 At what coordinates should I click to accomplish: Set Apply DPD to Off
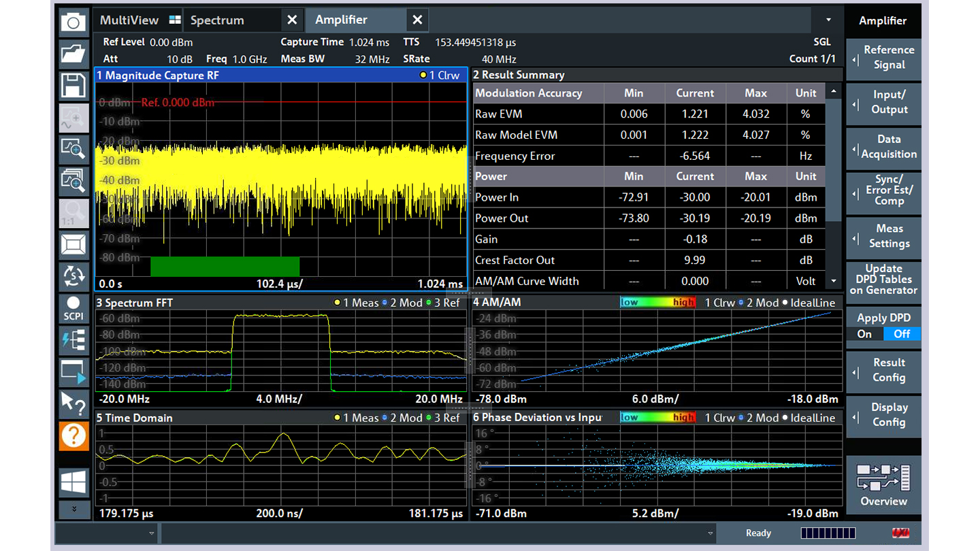tap(902, 334)
